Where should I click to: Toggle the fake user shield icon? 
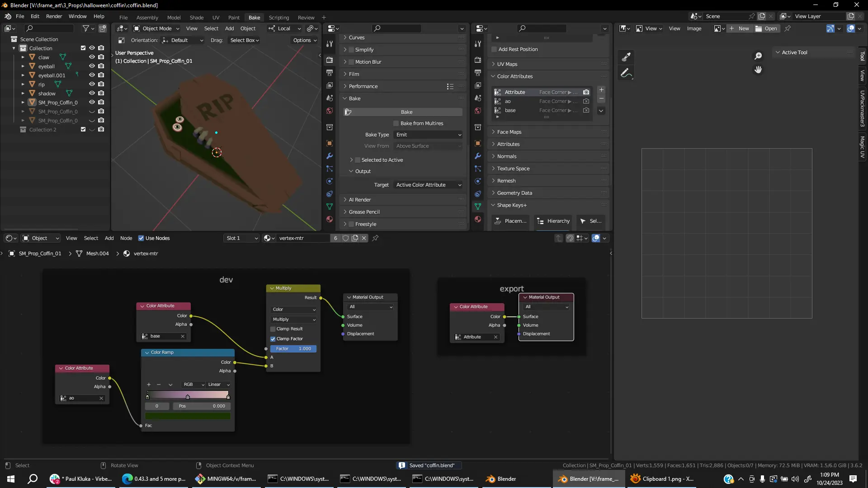(345, 238)
